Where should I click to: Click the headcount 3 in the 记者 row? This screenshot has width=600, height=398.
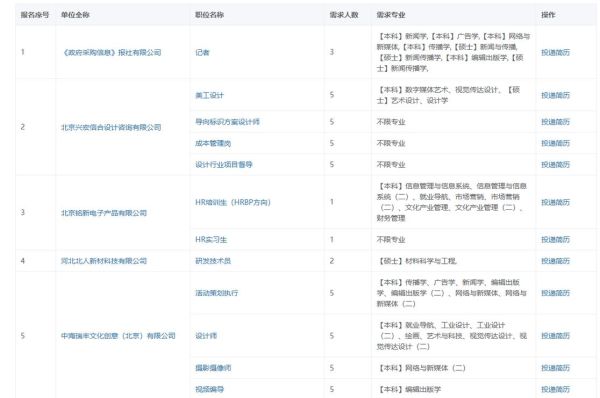pos(332,52)
